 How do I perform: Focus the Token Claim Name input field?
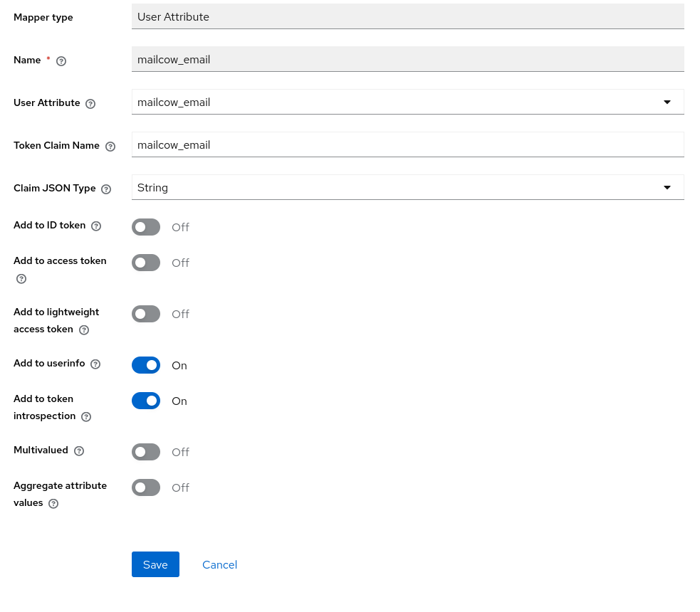[407, 144]
